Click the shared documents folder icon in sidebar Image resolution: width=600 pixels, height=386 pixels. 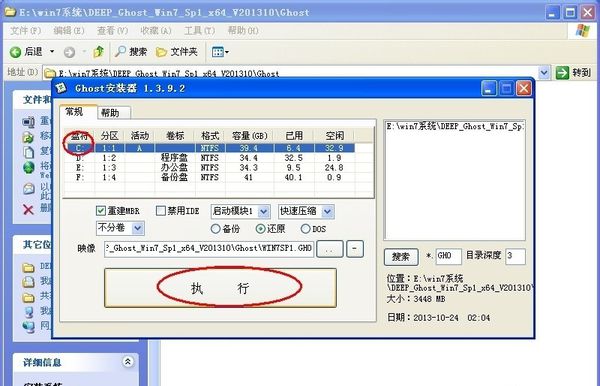pos(28,297)
